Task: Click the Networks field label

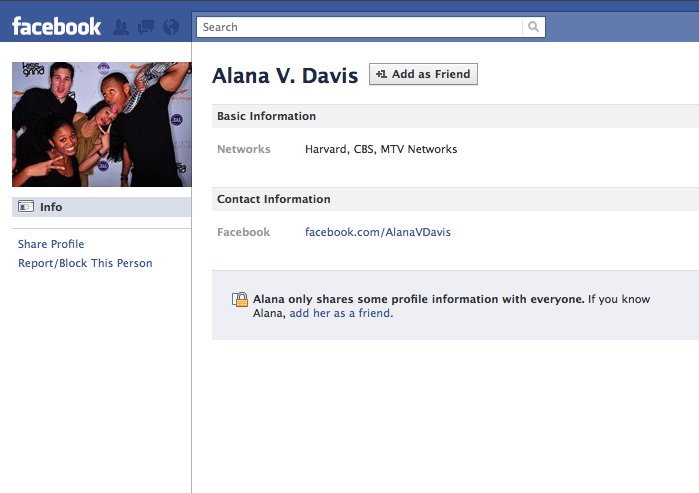Action: tap(244, 149)
